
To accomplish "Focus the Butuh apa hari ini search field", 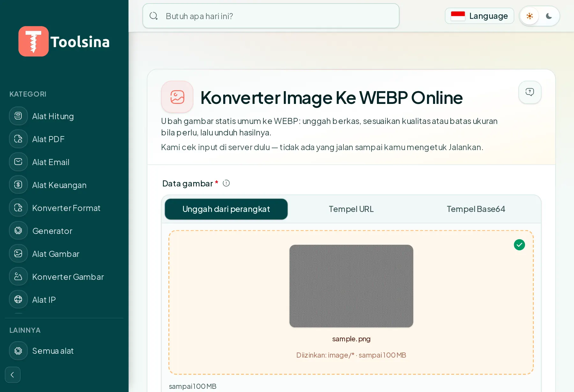I will 271,16.
